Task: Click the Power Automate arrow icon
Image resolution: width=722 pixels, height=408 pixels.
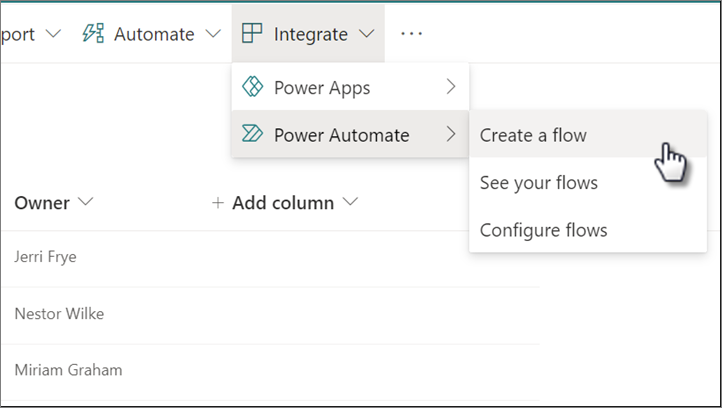Action: click(252, 134)
